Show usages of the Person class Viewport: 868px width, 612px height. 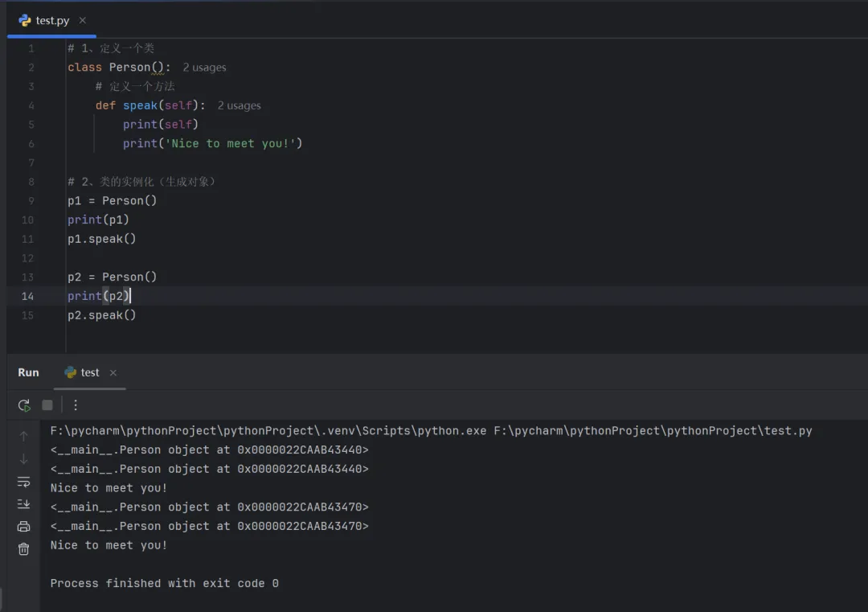tap(204, 68)
